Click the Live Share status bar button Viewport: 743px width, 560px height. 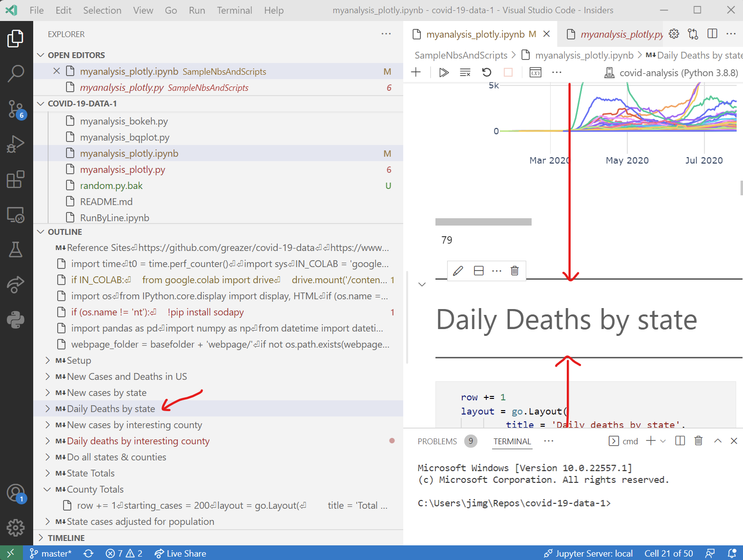point(180,553)
